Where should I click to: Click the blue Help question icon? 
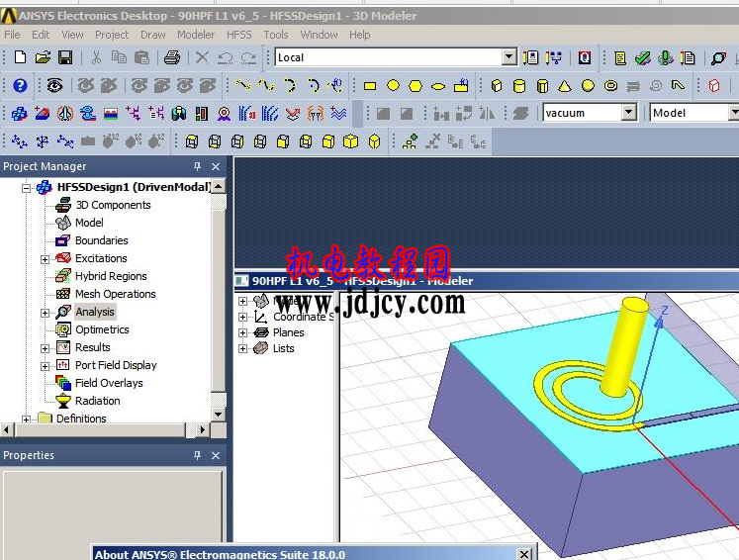[x=20, y=85]
